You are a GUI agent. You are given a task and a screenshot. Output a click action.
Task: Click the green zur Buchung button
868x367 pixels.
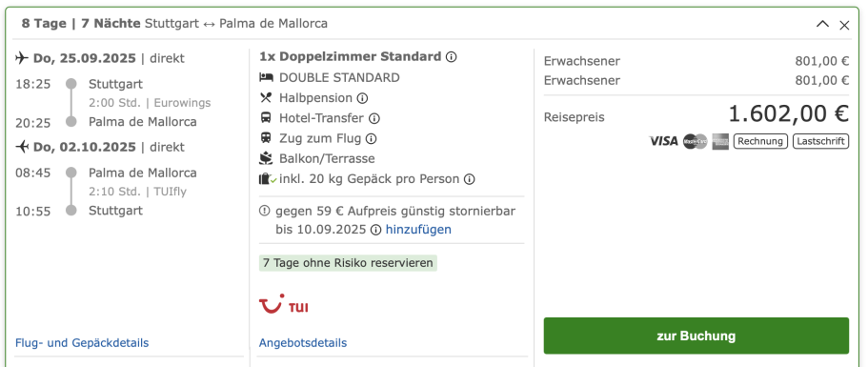pyautogui.click(x=696, y=336)
